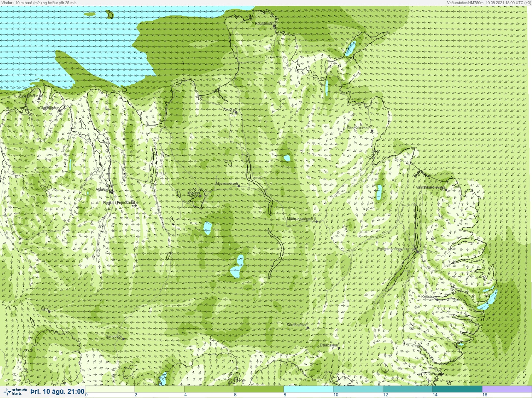Click the Ólafsfjörður station label

coord(49,108)
